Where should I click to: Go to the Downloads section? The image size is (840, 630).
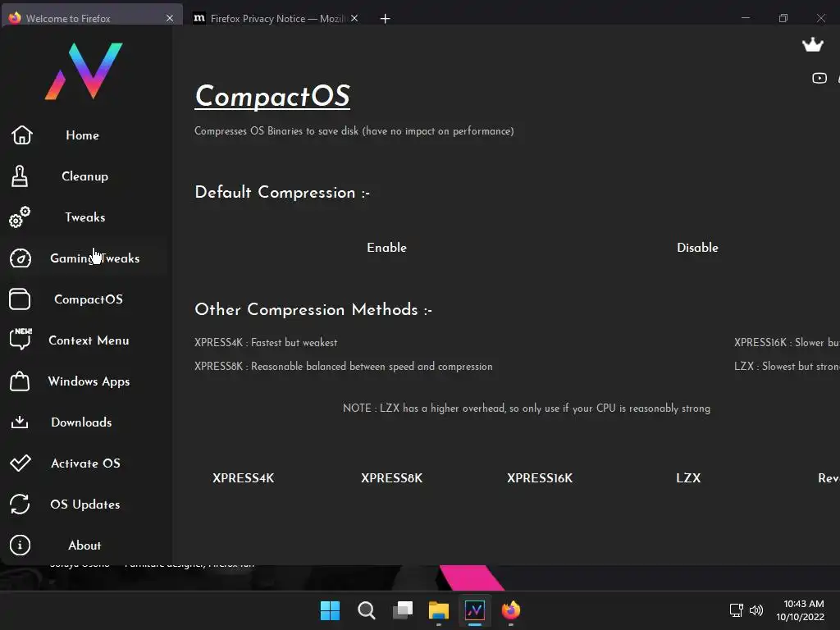(x=81, y=422)
